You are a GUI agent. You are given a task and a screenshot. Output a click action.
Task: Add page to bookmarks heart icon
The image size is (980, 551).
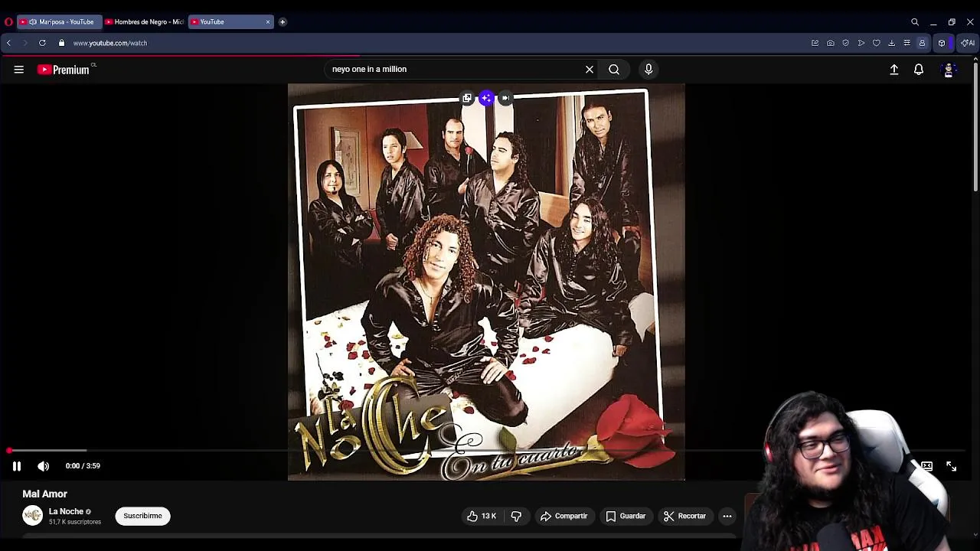point(877,43)
